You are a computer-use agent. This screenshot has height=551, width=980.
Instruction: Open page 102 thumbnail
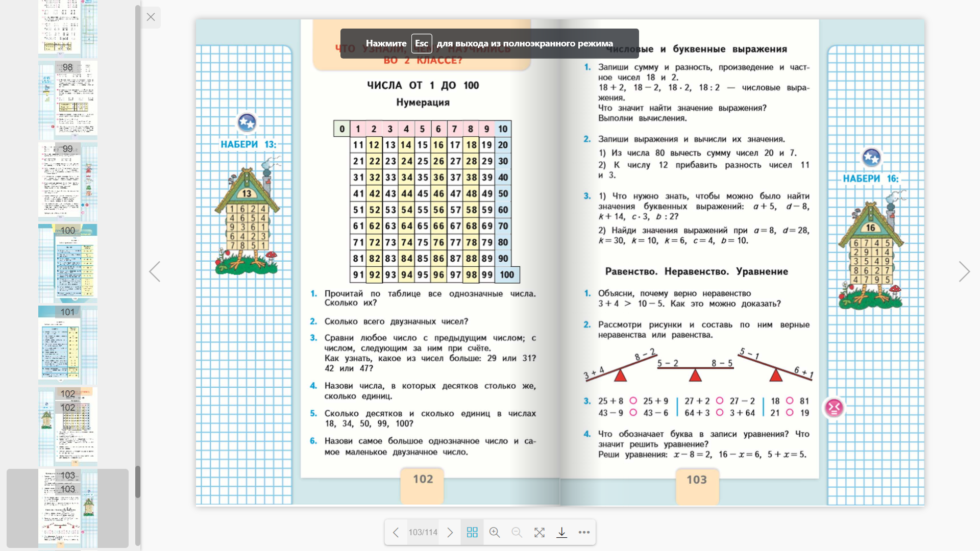click(x=68, y=427)
